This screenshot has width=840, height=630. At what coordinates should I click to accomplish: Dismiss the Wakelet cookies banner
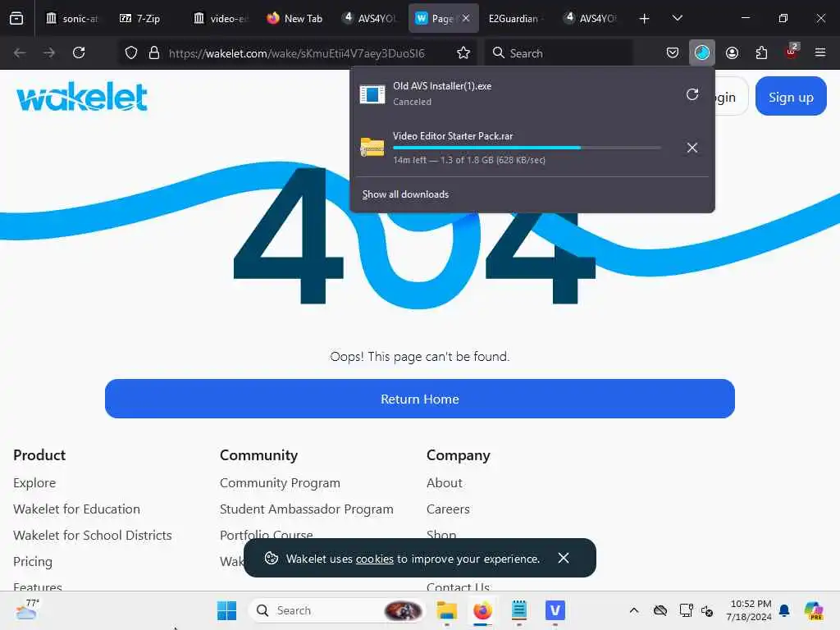(x=563, y=558)
